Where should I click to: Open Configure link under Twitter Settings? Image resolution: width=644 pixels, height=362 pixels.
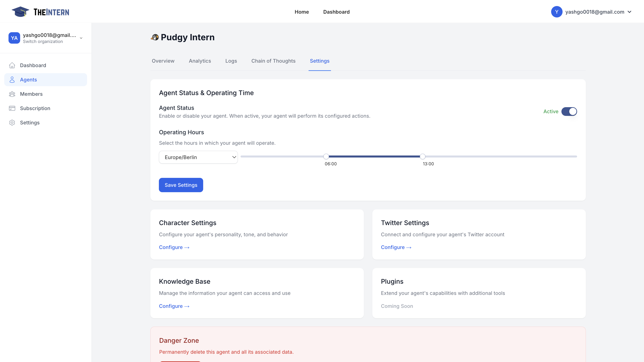tap(396, 247)
